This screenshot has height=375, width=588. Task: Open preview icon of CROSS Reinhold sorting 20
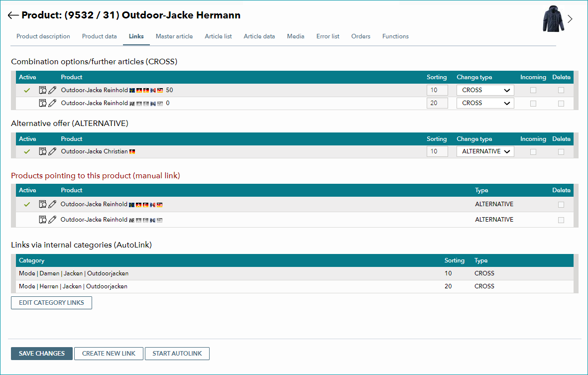click(x=43, y=103)
